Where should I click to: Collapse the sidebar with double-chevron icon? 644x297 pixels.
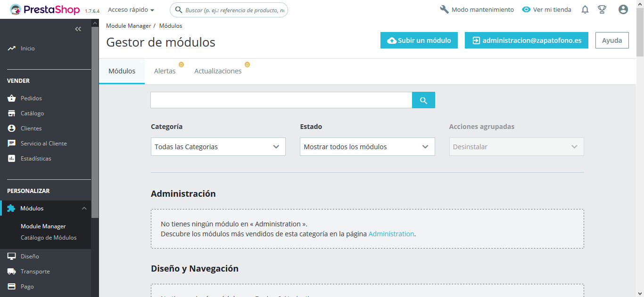point(78,29)
